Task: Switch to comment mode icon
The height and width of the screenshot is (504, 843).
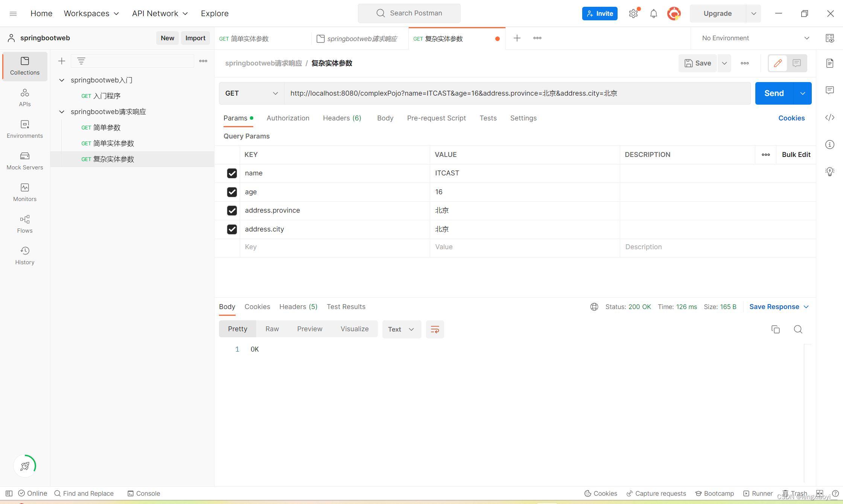Action: tap(796, 63)
